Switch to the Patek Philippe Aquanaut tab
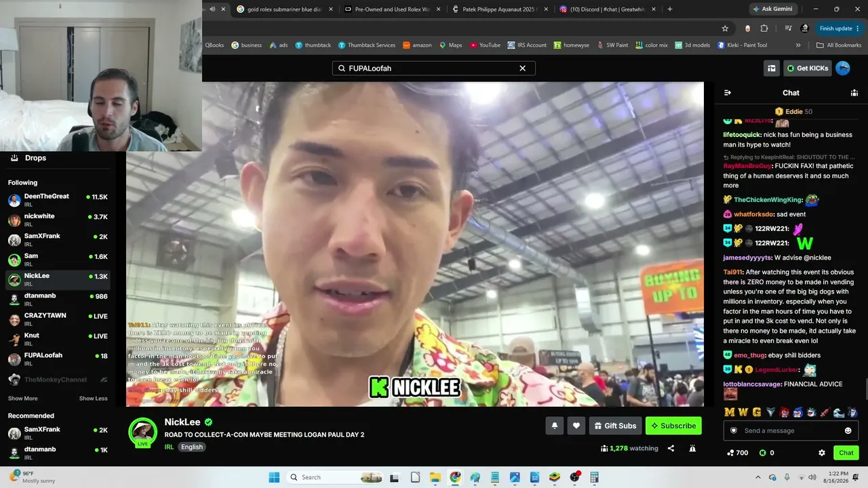Viewport: 868px width, 488px height. click(500, 9)
